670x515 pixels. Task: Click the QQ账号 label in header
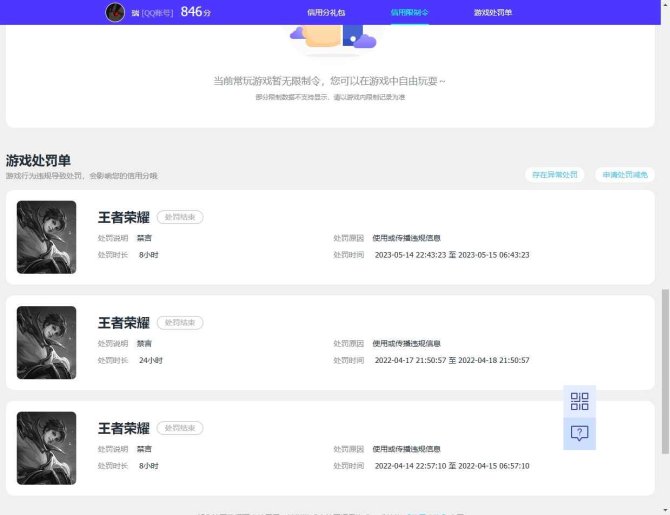(x=157, y=13)
